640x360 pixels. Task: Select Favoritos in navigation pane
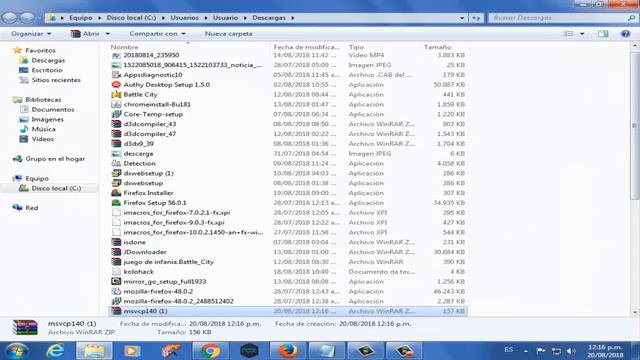click(40, 50)
